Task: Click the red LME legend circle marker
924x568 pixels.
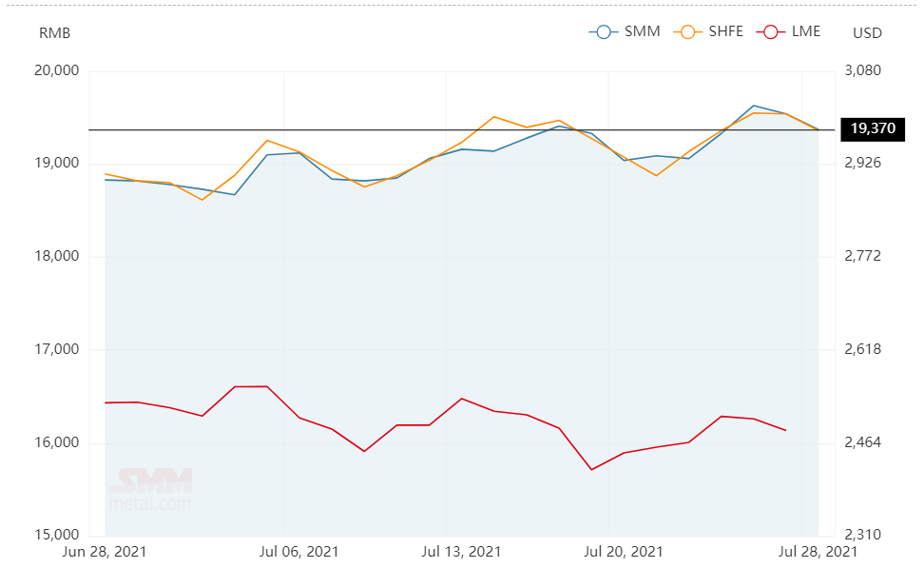Action: pyautogui.click(x=772, y=31)
